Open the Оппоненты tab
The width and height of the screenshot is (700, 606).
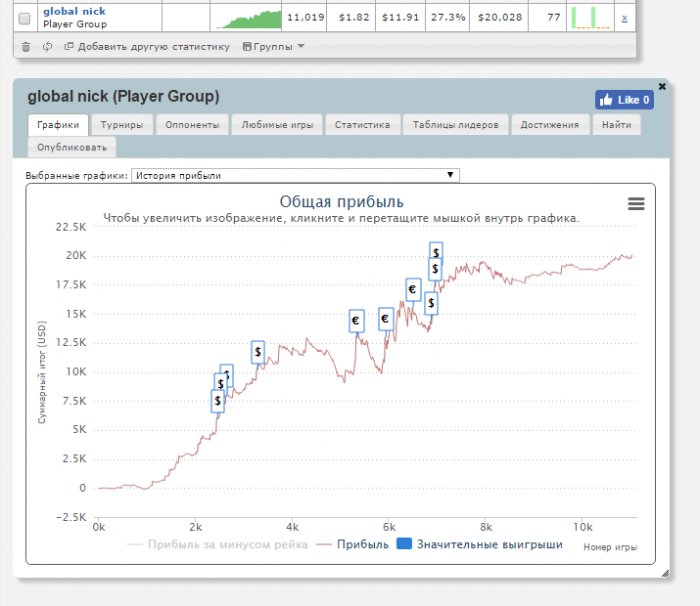[x=192, y=125]
